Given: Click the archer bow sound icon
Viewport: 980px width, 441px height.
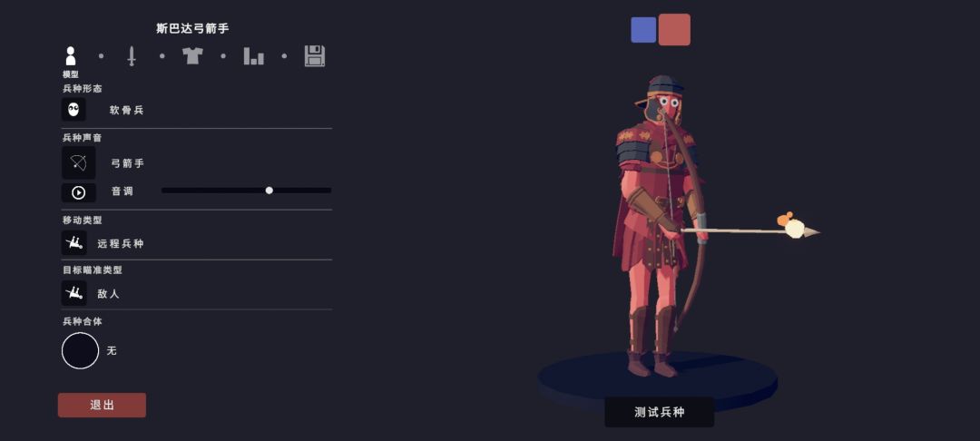Looking at the screenshot, I should pyautogui.click(x=79, y=163).
